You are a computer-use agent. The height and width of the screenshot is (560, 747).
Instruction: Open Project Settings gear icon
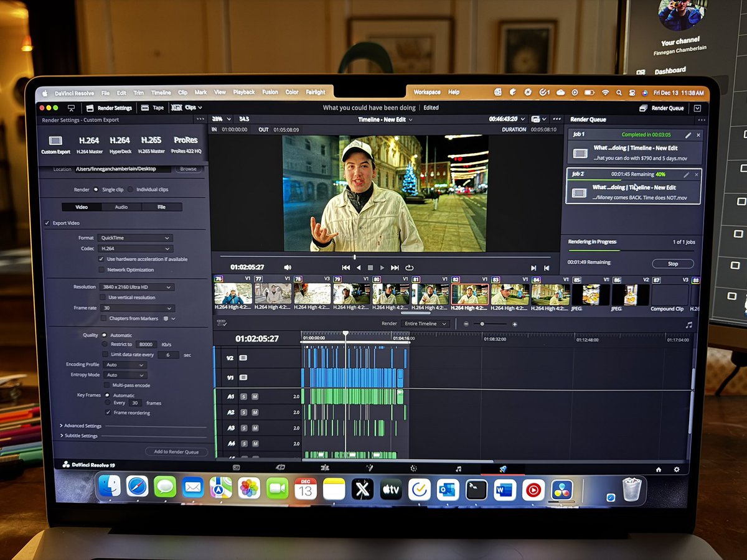coord(676,469)
